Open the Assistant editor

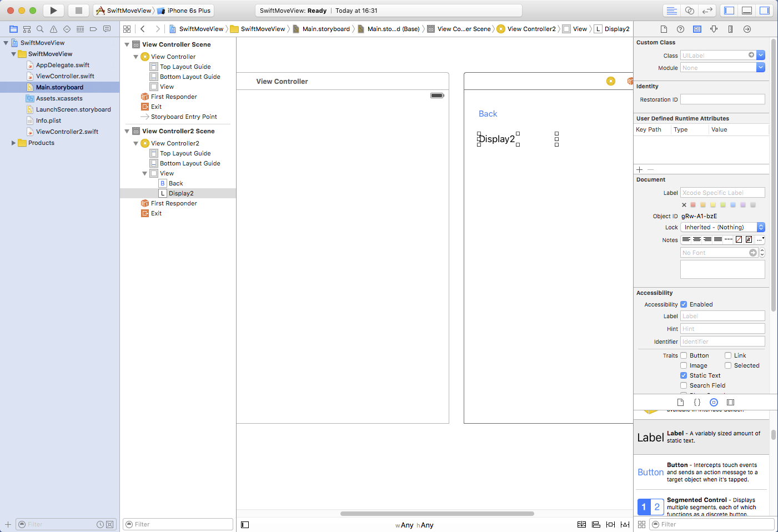(689, 11)
